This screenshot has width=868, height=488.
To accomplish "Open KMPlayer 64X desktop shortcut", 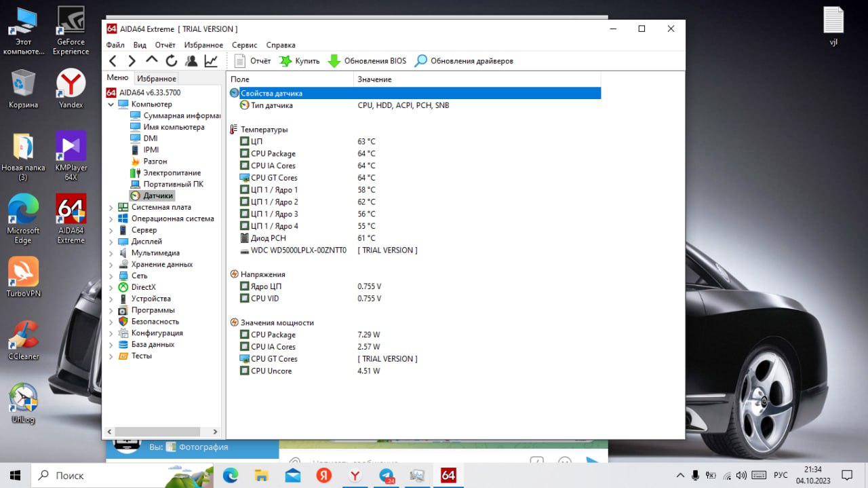I will click(x=71, y=156).
